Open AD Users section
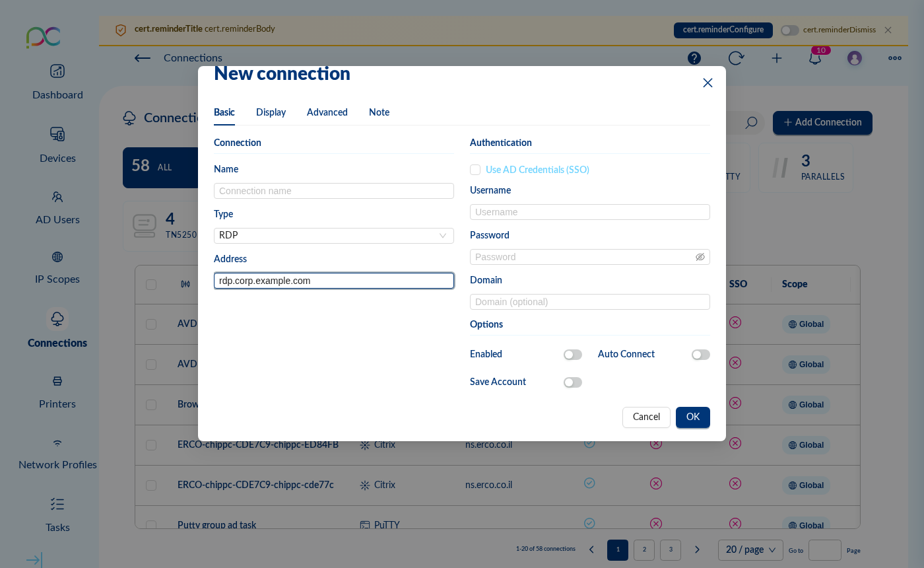 [x=57, y=207]
